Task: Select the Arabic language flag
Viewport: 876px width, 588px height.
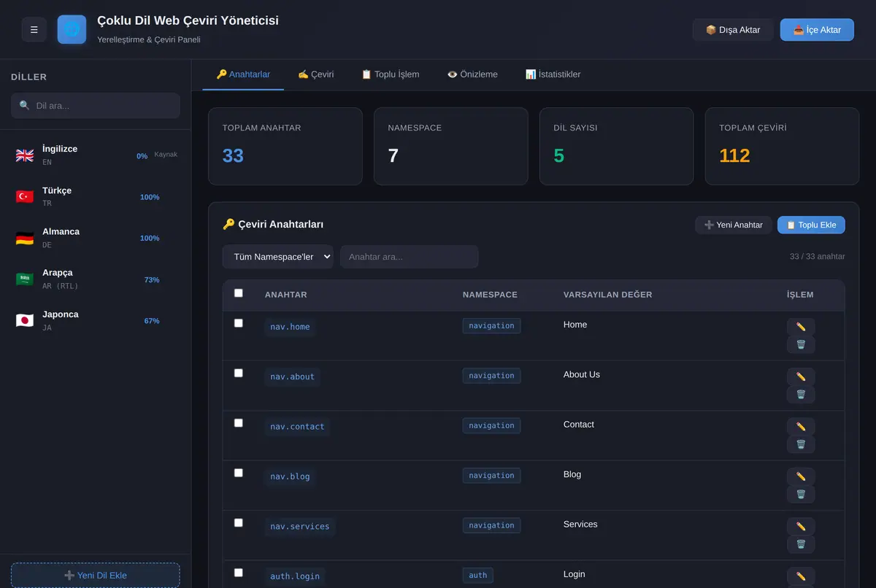Action: click(25, 279)
